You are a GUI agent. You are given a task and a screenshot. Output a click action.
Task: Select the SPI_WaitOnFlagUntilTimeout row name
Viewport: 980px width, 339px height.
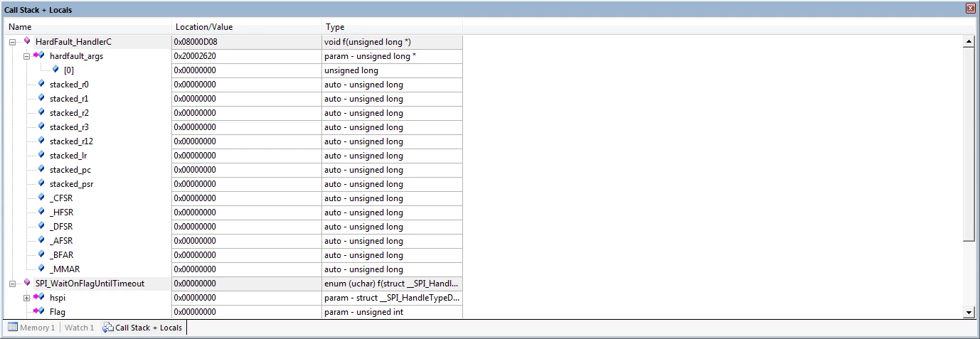point(90,284)
